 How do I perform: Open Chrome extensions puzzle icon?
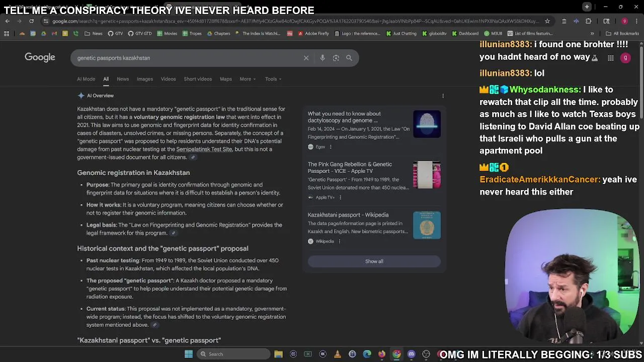(x=588, y=21)
